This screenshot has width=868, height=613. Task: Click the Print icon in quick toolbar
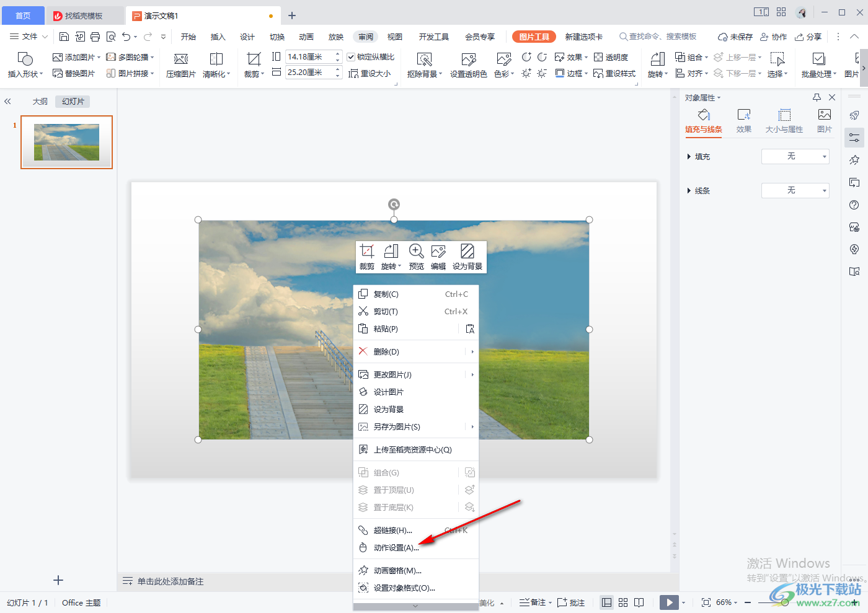pyautogui.click(x=95, y=37)
